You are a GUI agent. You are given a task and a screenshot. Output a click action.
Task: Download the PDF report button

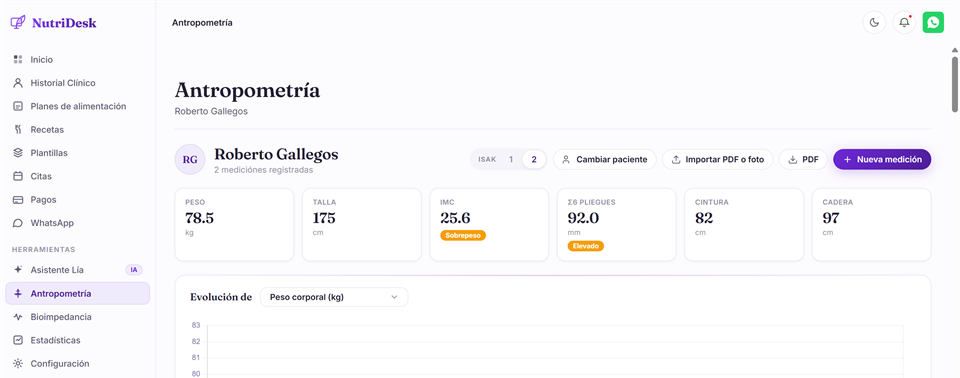pos(803,159)
